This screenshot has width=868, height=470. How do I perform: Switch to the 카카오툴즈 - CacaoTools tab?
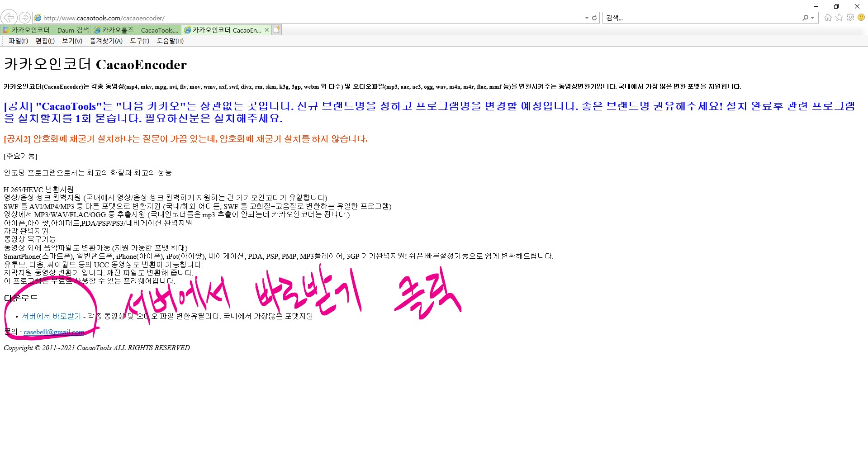click(x=136, y=30)
